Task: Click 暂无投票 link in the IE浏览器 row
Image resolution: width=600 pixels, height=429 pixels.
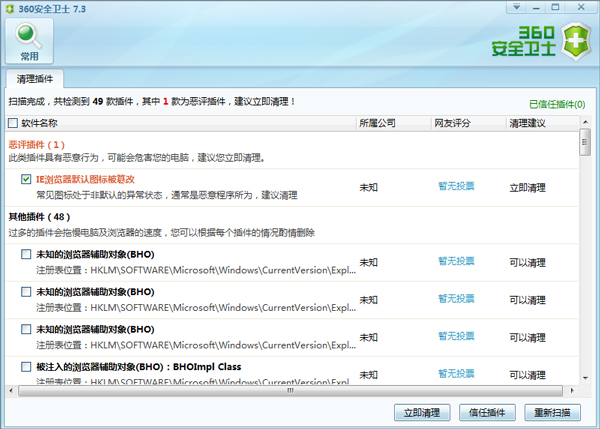Action: (455, 186)
